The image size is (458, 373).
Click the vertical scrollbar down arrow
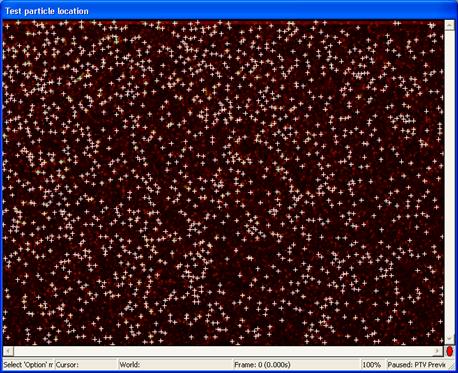[449, 339]
